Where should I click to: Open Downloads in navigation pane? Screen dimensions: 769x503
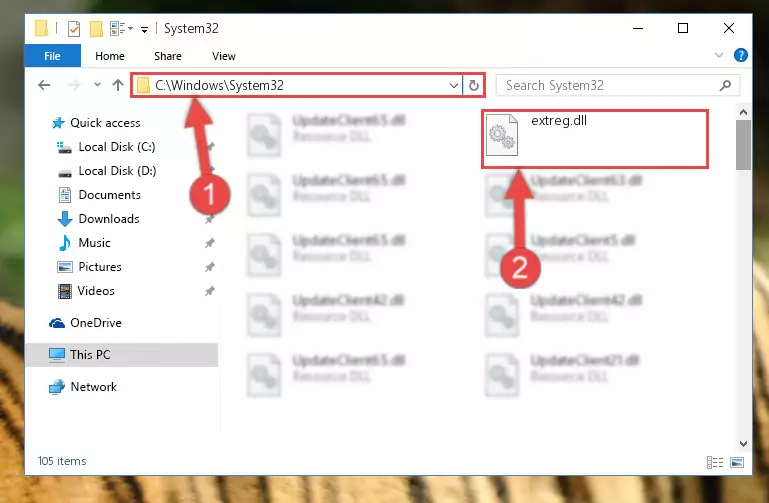109,219
